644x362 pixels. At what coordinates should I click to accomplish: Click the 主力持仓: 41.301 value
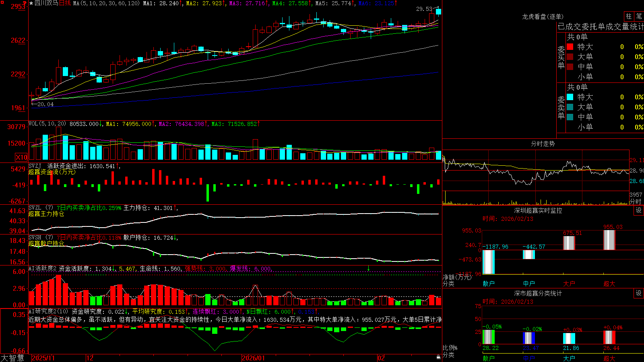[148, 208]
